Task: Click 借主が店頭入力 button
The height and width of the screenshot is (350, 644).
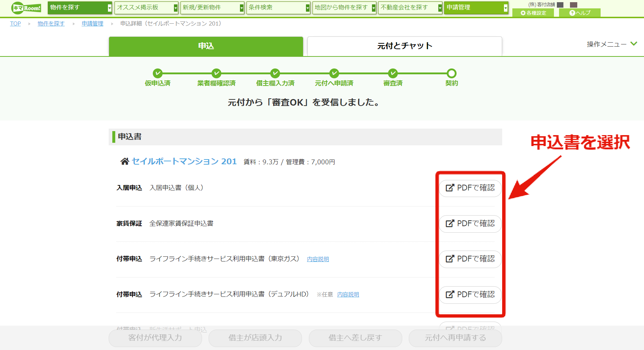Action: 255,338
